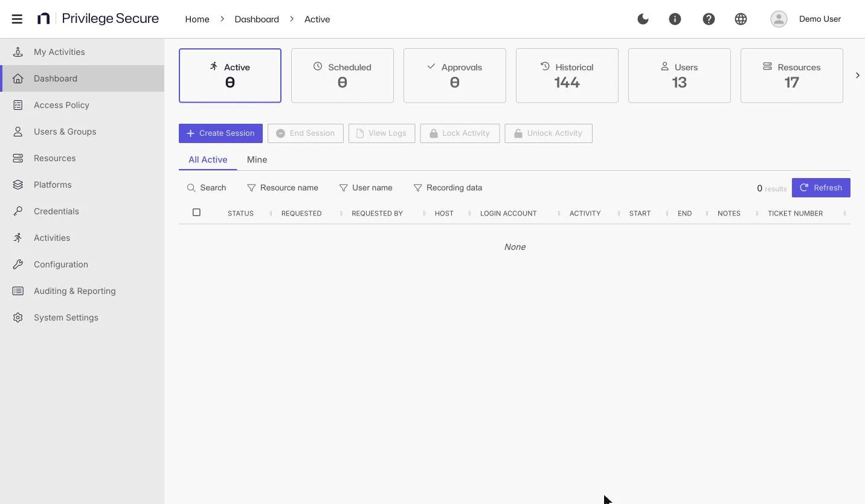Click the Create Session button
Viewport: 865px width, 504px height.
click(220, 133)
